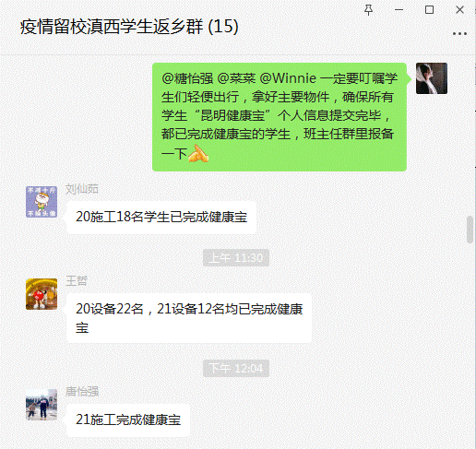This screenshot has width=476, height=449.
Task: Click the sender name 王哲
Action: (x=77, y=281)
